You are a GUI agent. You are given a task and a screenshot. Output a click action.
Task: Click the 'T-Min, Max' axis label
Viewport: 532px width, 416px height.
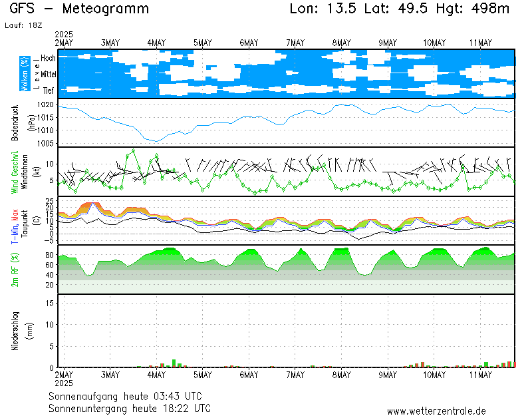click(15, 226)
